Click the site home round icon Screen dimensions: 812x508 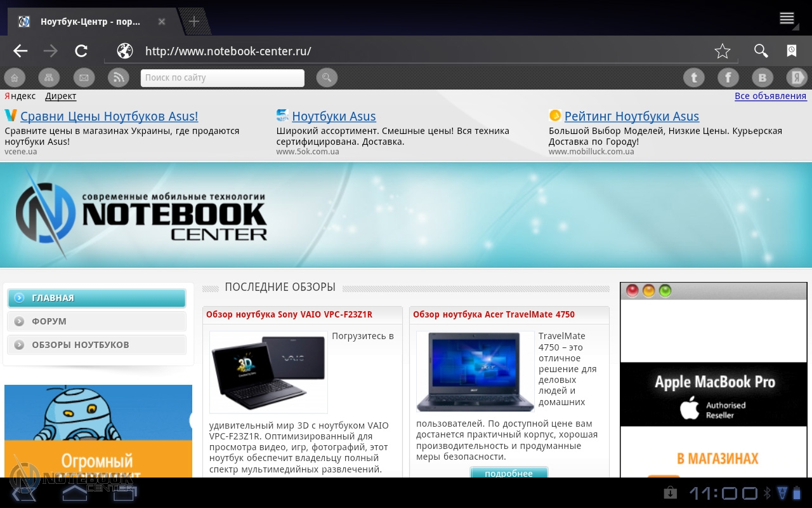pos(14,77)
